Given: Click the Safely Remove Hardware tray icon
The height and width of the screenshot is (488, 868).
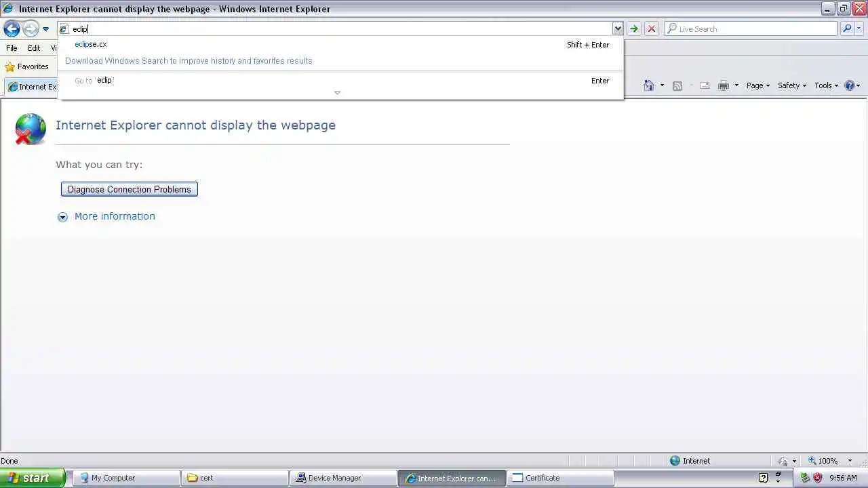Looking at the screenshot, I should point(805,478).
